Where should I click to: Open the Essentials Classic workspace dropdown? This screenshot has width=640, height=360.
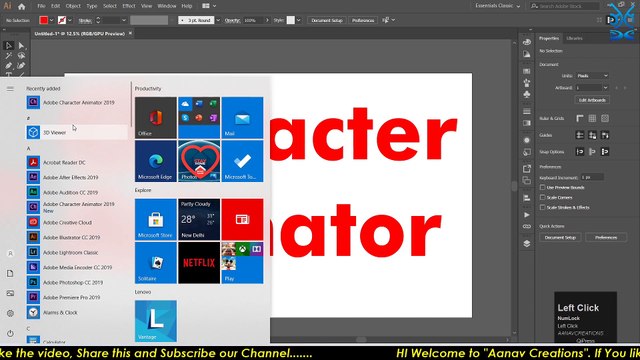[498, 6]
